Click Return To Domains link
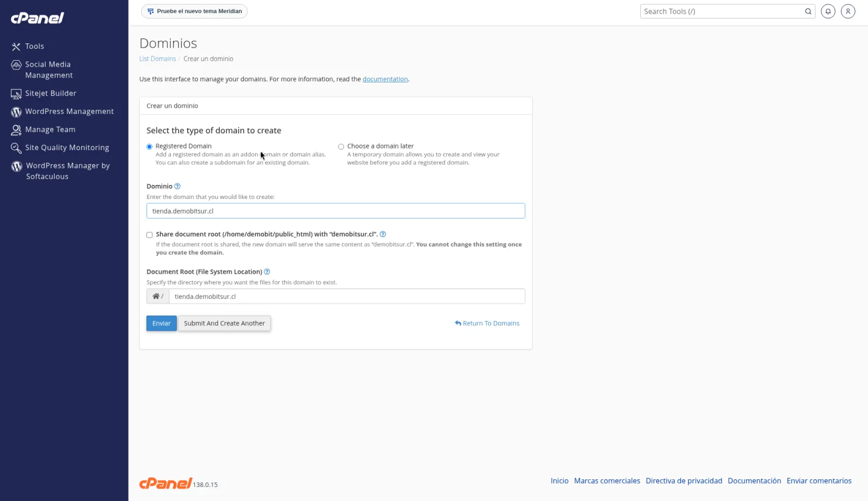This screenshot has height=501, width=868. click(x=487, y=323)
